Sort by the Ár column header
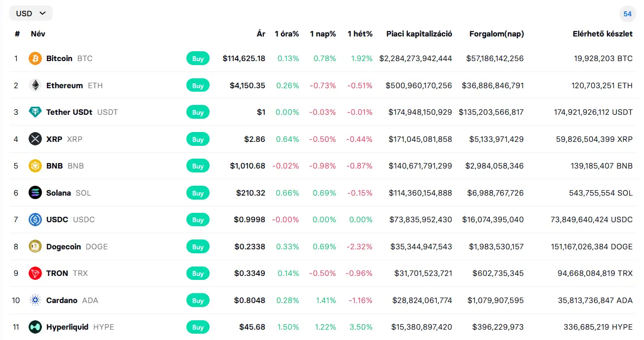Viewport: 644px width, 340px height. click(261, 34)
